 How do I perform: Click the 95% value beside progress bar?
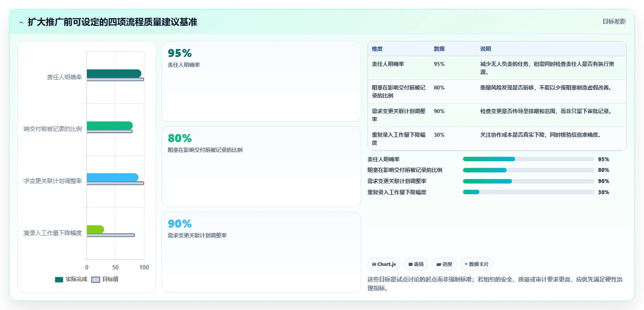pos(603,159)
